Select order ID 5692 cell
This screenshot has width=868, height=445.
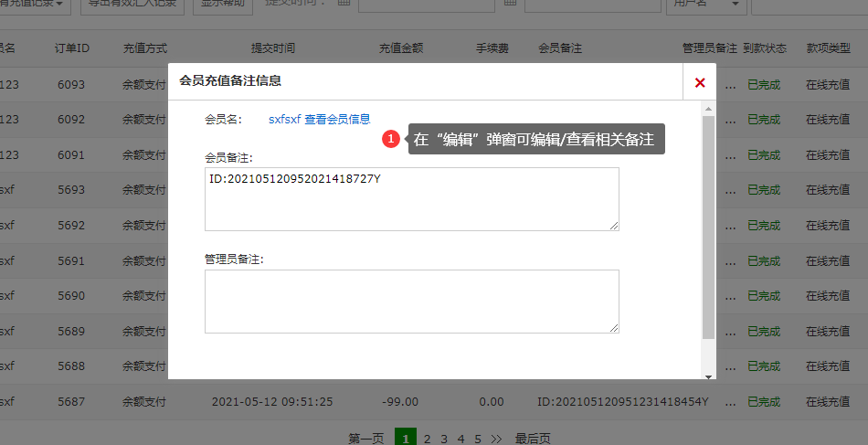71,226
